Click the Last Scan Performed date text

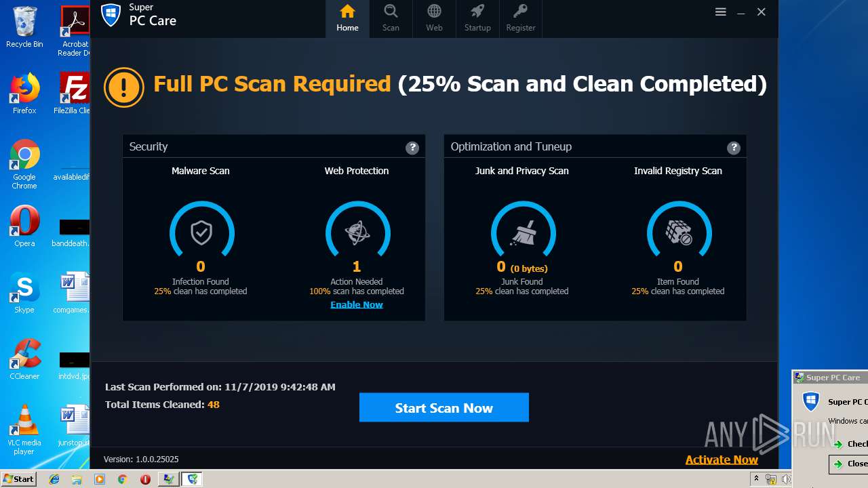220,387
